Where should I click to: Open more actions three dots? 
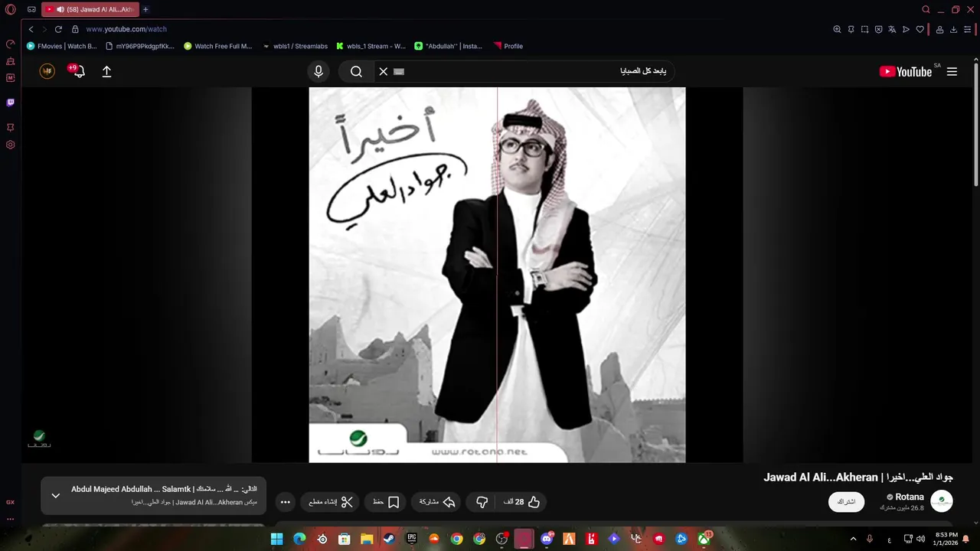tap(286, 502)
